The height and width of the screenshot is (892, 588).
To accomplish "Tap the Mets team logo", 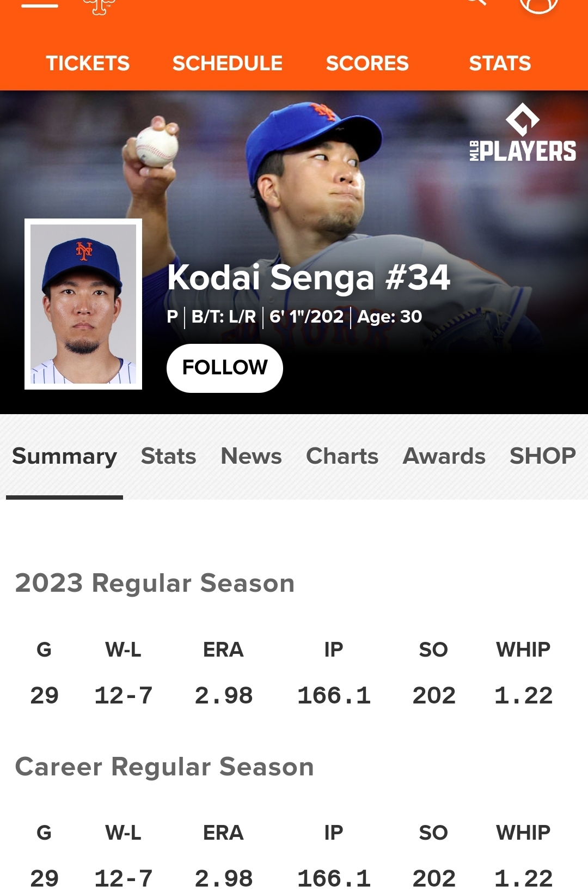I will click(99, 7).
